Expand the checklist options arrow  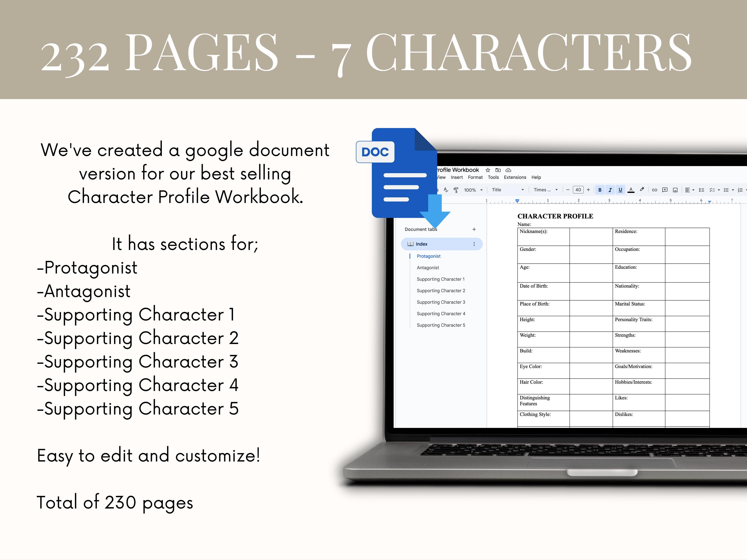point(719,190)
